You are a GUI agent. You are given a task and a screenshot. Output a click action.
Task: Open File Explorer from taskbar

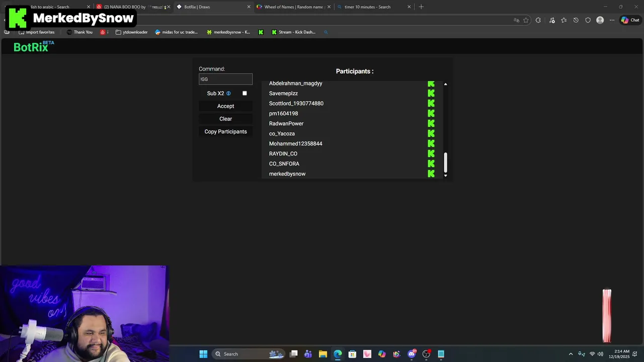[x=323, y=354]
